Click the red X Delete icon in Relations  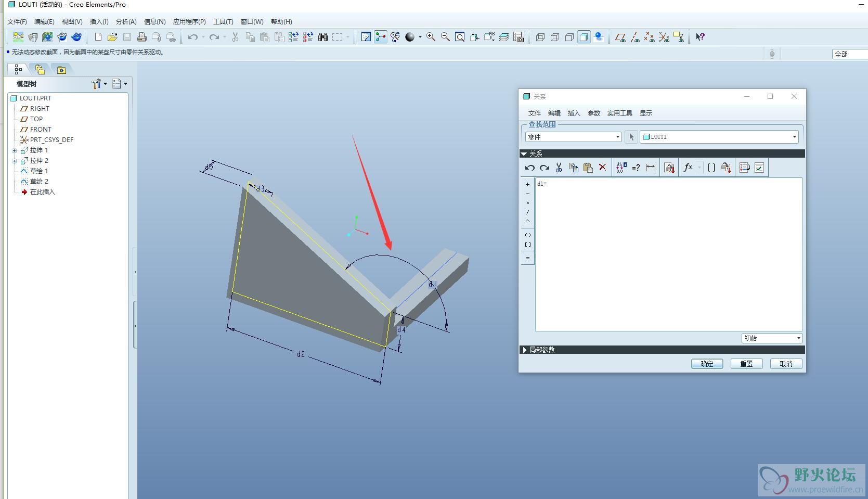coord(602,168)
